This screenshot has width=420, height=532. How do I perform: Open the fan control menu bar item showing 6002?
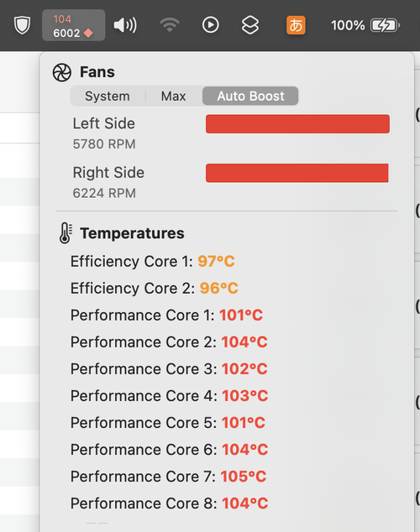tap(73, 25)
